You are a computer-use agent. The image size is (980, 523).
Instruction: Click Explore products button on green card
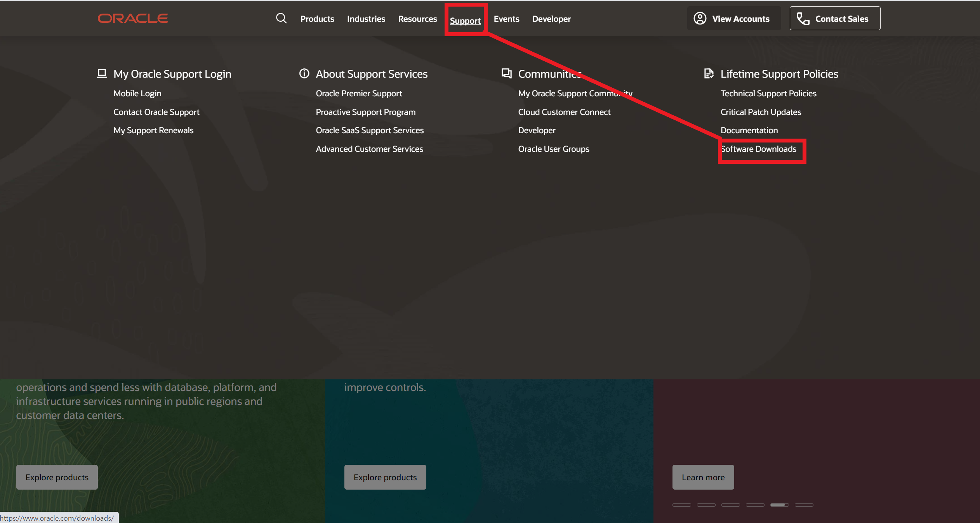[x=57, y=477]
